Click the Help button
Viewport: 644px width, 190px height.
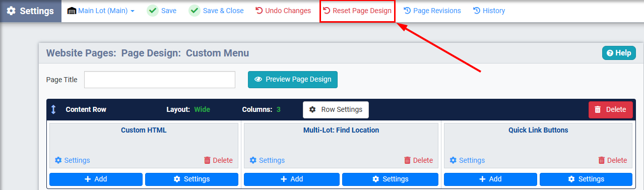pos(619,53)
